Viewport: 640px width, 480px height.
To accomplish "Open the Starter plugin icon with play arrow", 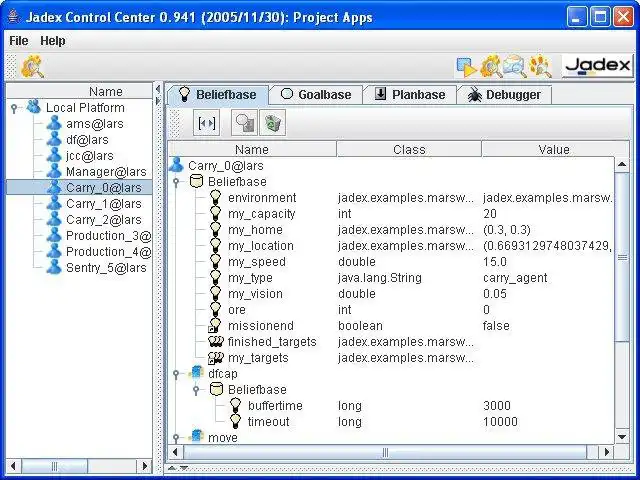I will click(466, 67).
